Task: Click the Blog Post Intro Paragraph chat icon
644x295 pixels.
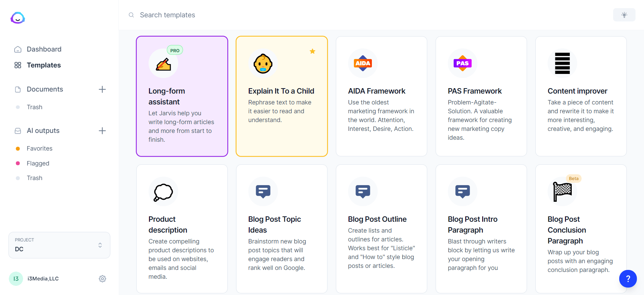Action: point(462,192)
